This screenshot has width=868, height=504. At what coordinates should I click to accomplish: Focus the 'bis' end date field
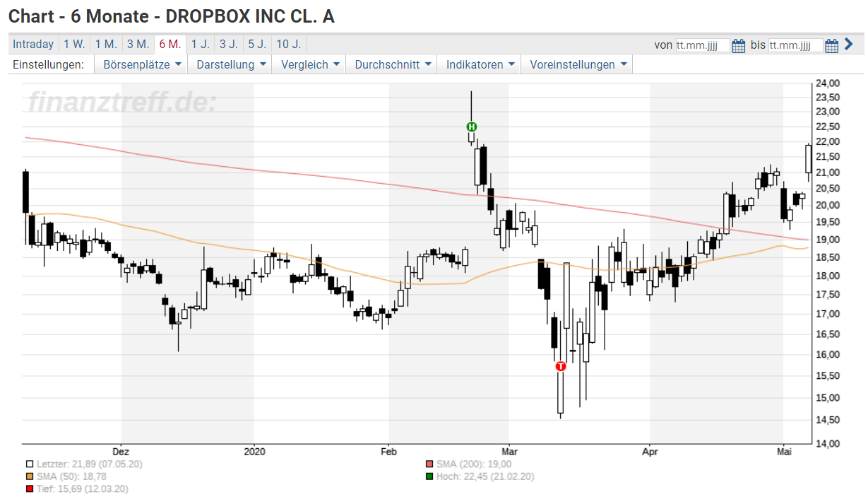point(796,45)
